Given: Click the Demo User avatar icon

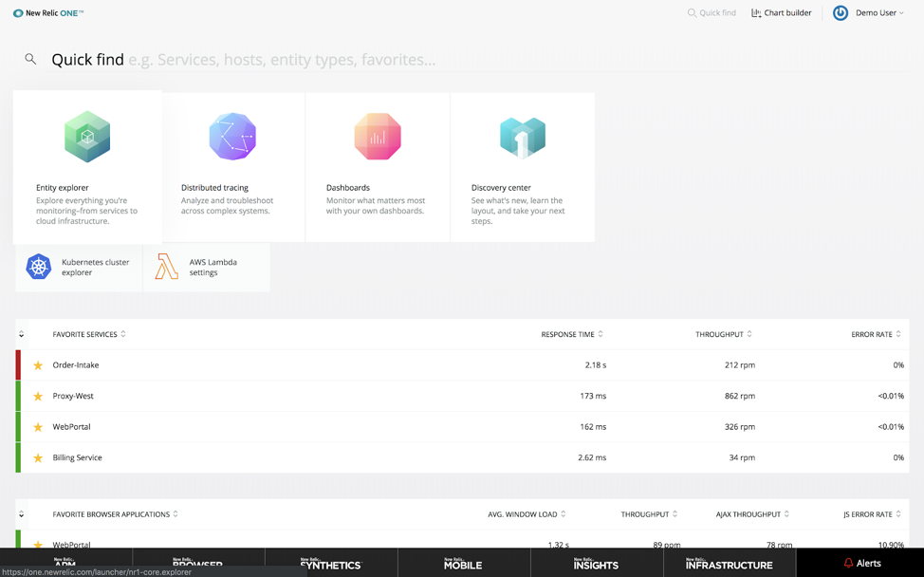Looking at the screenshot, I should tap(841, 13).
